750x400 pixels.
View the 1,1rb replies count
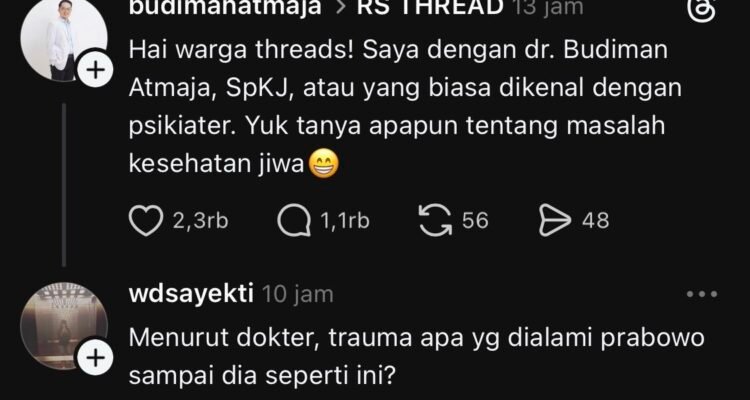point(344,221)
